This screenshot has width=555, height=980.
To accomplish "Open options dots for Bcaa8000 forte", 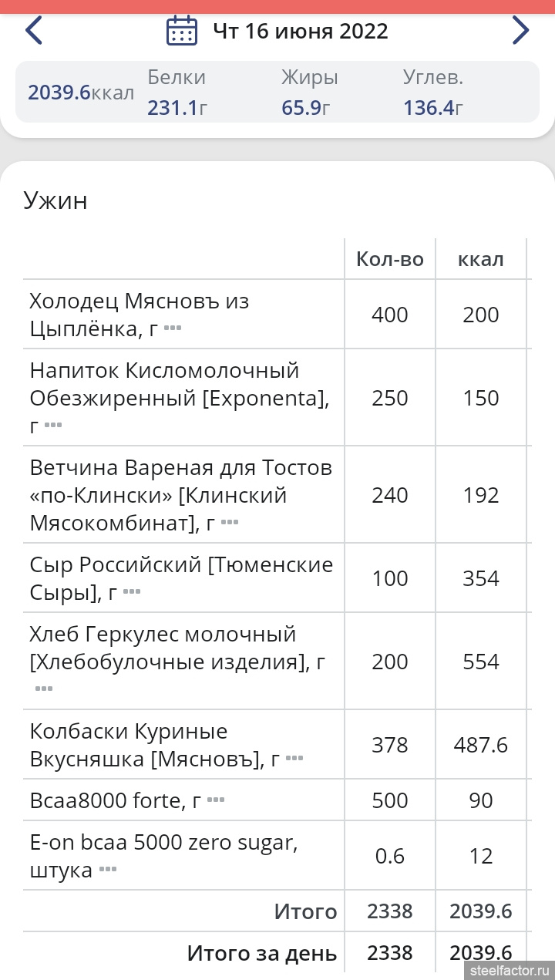I will (x=217, y=800).
